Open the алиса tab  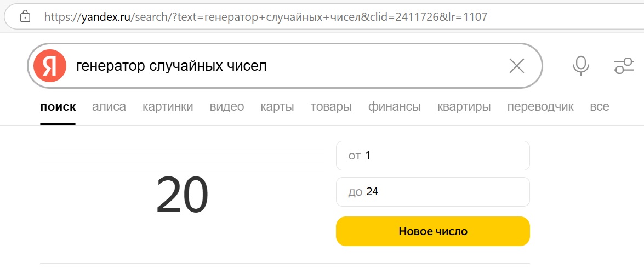(x=109, y=107)
